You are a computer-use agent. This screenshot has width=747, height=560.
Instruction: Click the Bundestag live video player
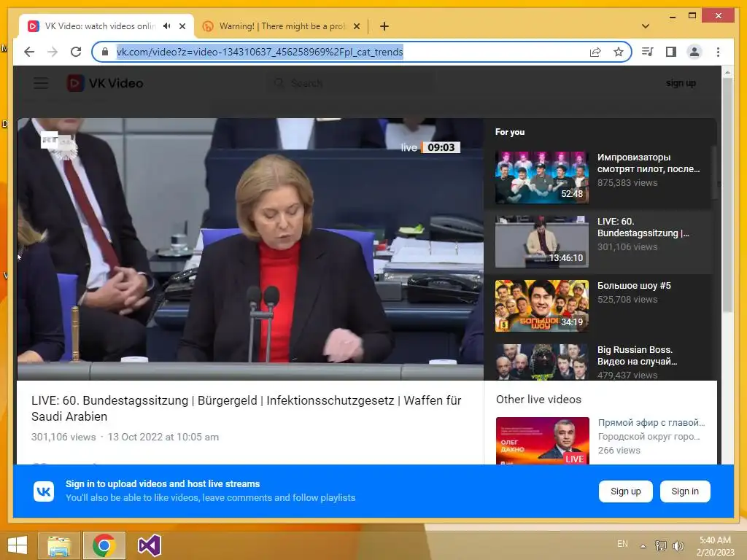(x=250, y=249)
